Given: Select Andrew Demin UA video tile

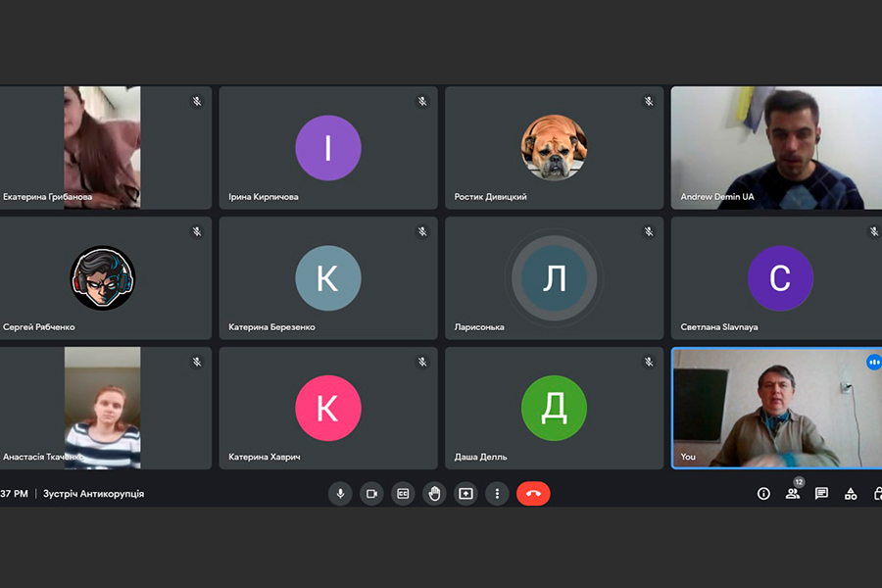Looking at the screenshot, I should [x=776, y=147].
